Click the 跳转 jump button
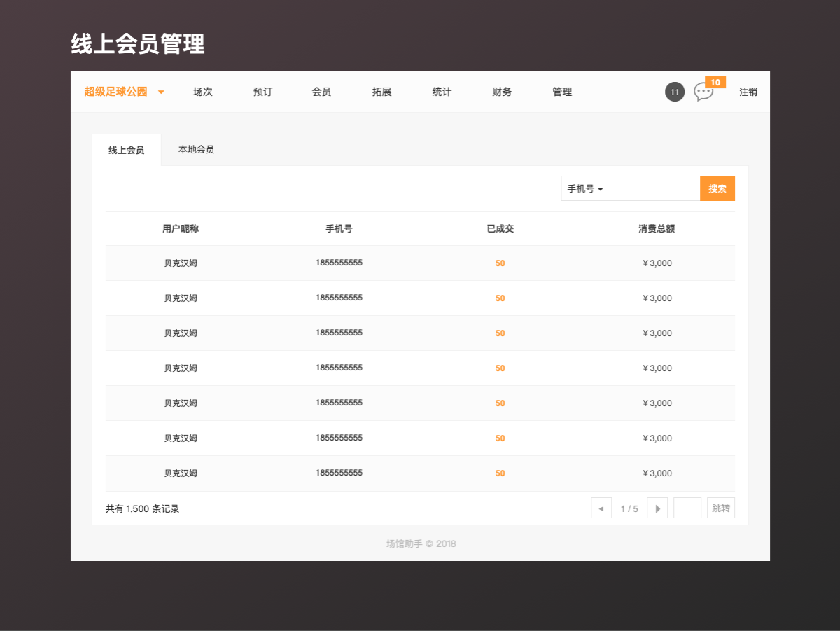Image resolution: width=840 pixels, height=631 pixels. click(x=721, y=508)
